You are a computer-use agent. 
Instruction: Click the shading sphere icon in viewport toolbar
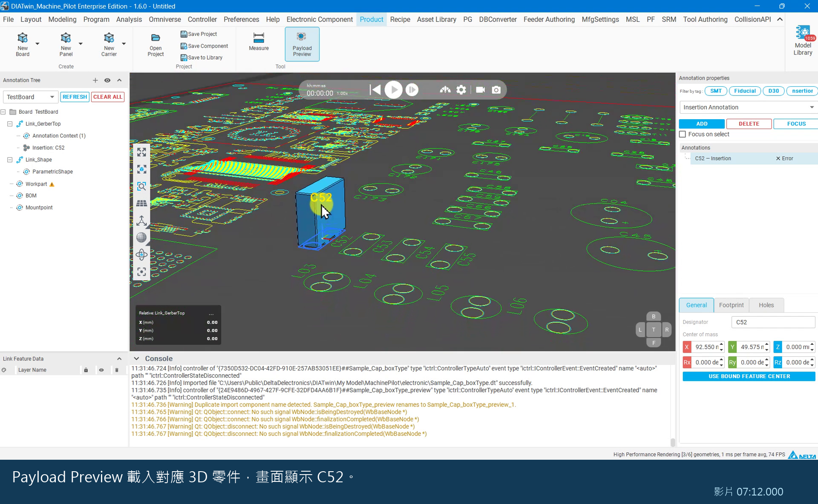[x=141, y=238]
